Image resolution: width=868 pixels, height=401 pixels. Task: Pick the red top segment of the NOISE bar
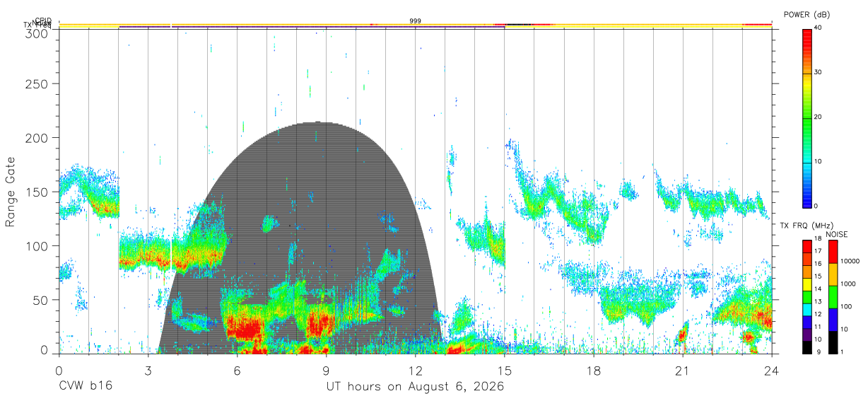point(832,252)
